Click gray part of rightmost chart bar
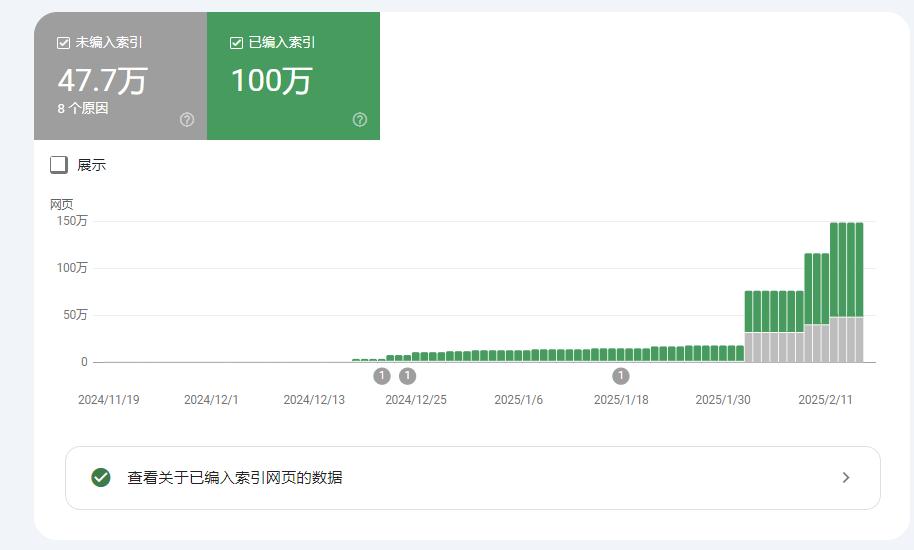Image resolution: width=914 pixels, height=550 pixels. [x=859, y=339]
